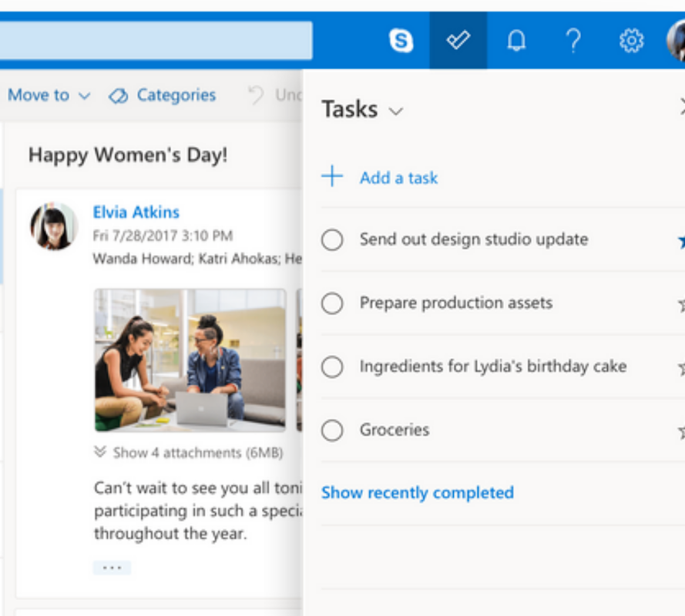Mark Prepare production assets as complete

(332, 303)
